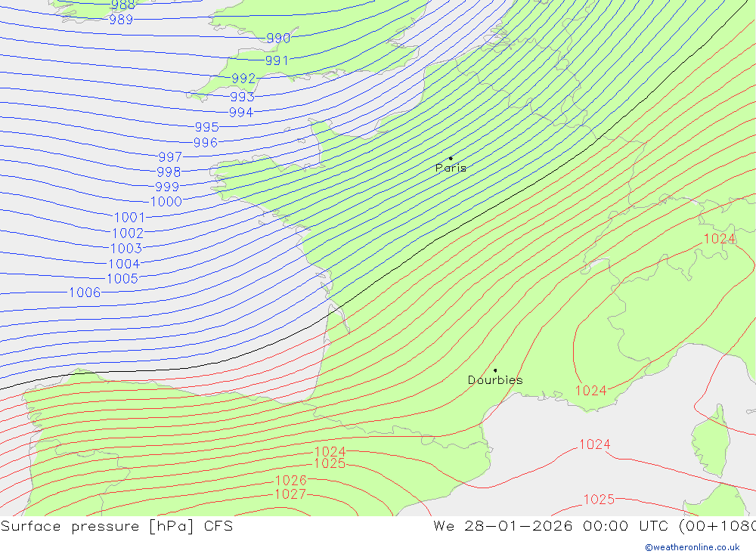Click the 1024 label directly above 1025 in Spain
This screenshot has width=756, height=554.
click(330, 452)
